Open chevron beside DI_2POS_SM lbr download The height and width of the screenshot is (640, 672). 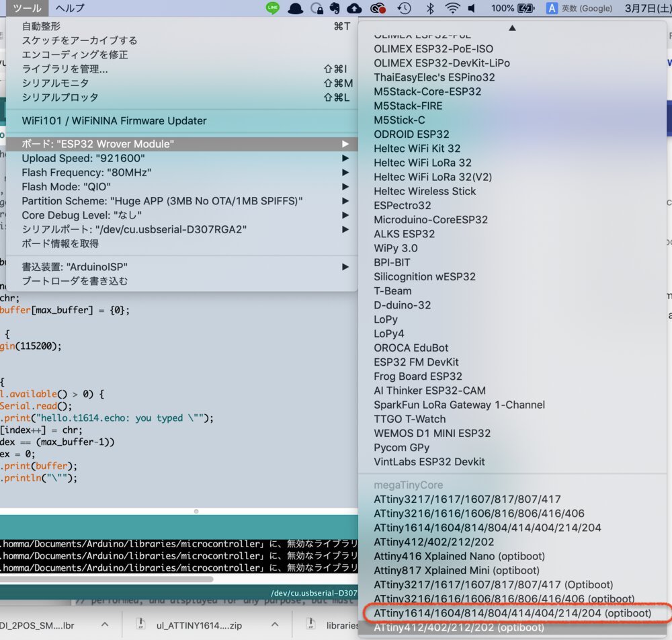tap(105, 625)
